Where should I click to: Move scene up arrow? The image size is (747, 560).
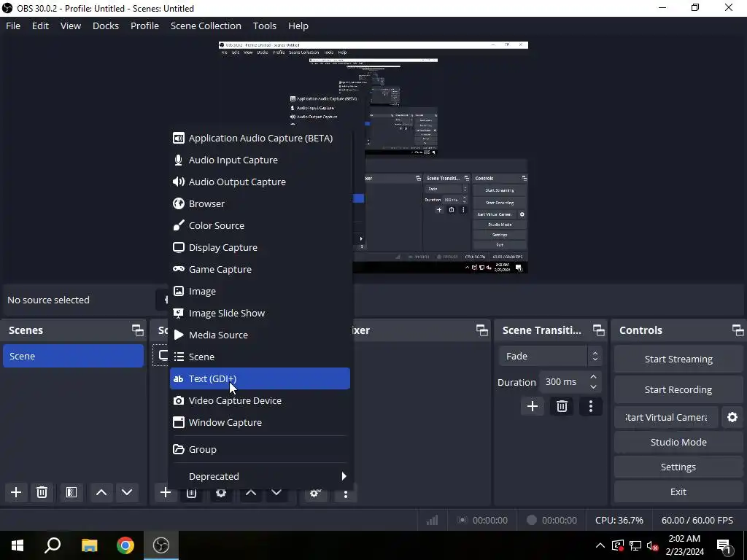101,492
